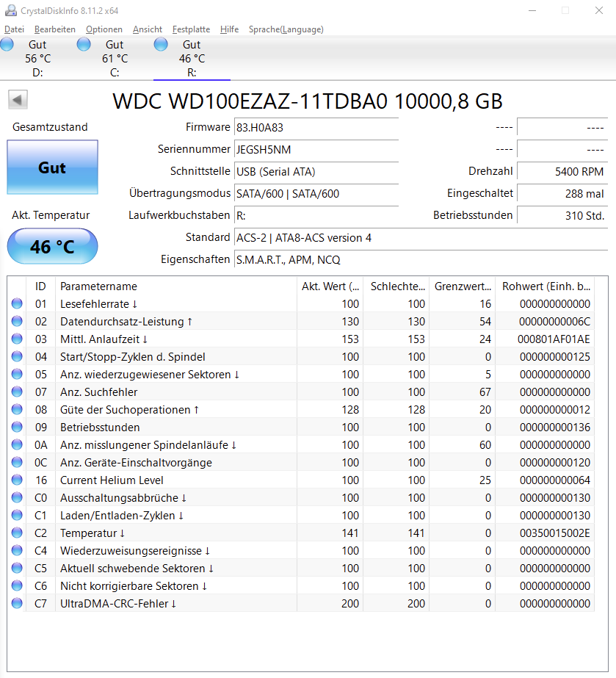This screenshot has width=616, height=678.
Task: Click the 61 °C temperature of C: drive
Action: (x=115, y=58)
